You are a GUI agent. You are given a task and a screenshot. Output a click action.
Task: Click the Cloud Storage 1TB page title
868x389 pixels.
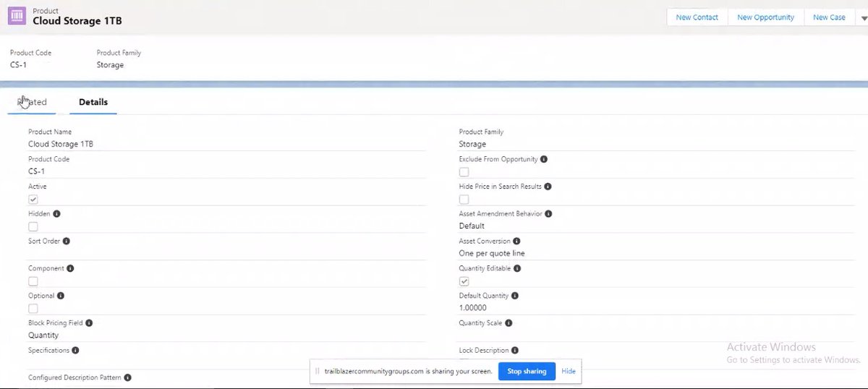77,22
